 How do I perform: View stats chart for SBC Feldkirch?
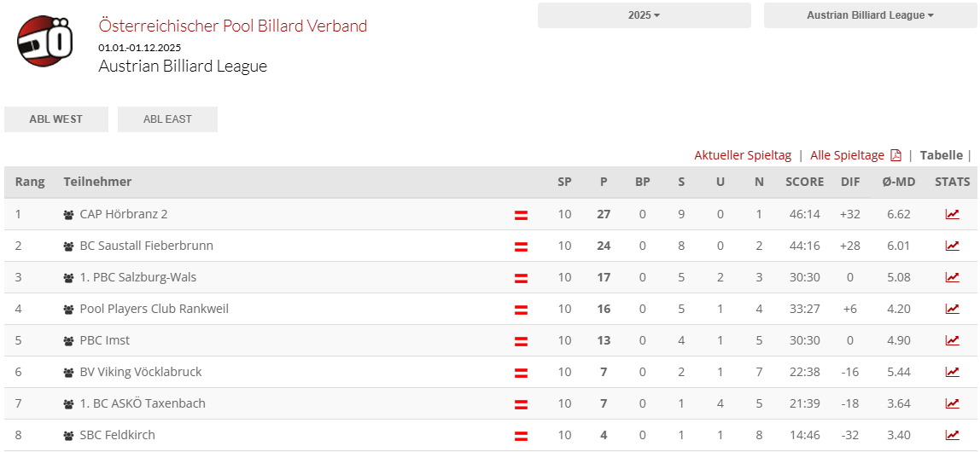click(952, 435)
